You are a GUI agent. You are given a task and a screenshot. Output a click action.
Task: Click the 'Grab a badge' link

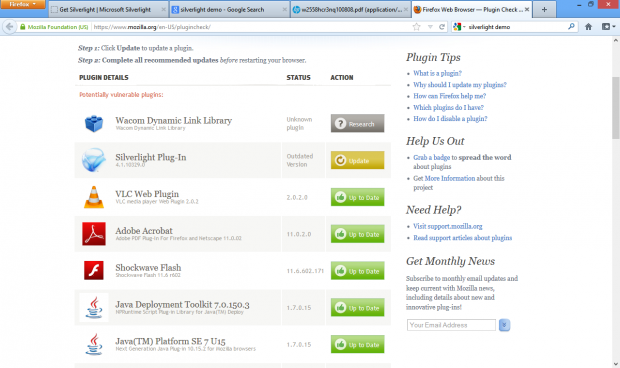(x=431, y=157)
